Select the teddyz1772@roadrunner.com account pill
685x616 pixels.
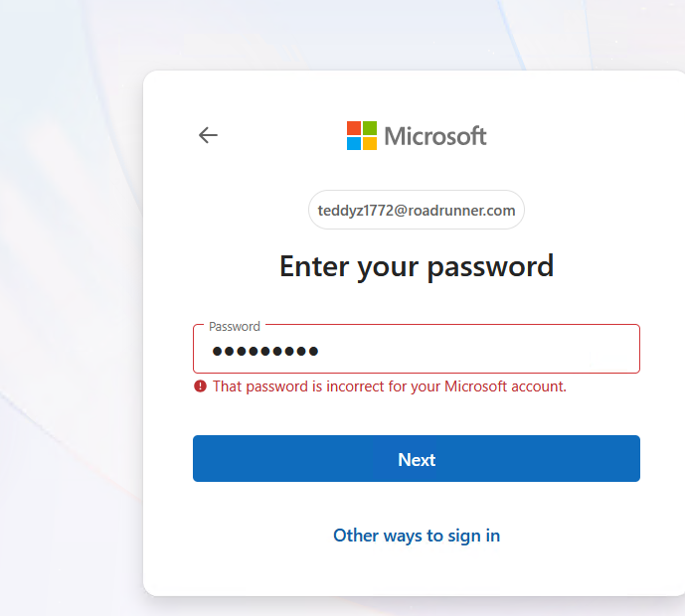click(417, 210)
